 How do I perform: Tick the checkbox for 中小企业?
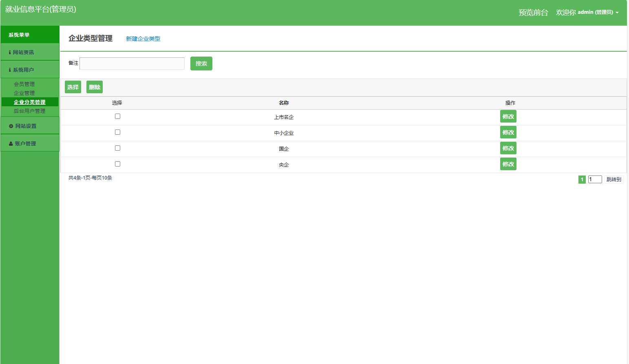point(117,132)
